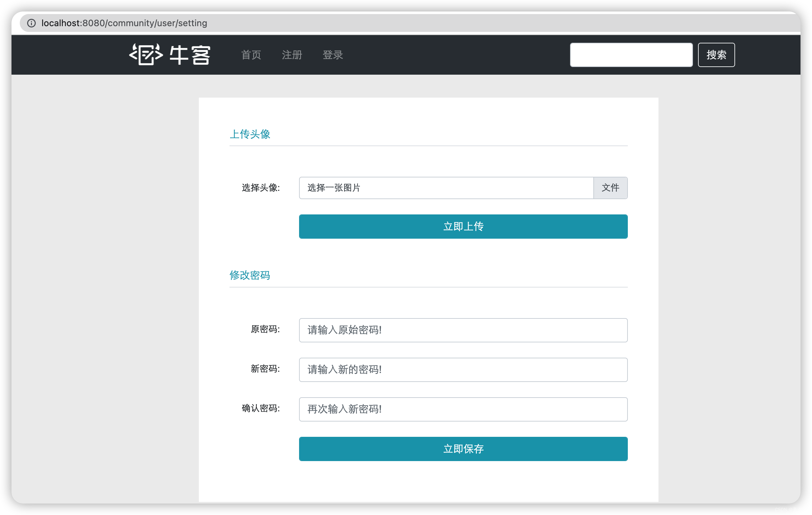Screen dimensions: 812x515
Task: Click the 选择一张图片 file chooser field
Action: [446, 188]
